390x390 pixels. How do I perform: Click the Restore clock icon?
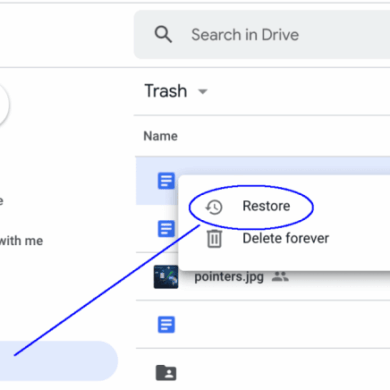[x=214, y=207]
